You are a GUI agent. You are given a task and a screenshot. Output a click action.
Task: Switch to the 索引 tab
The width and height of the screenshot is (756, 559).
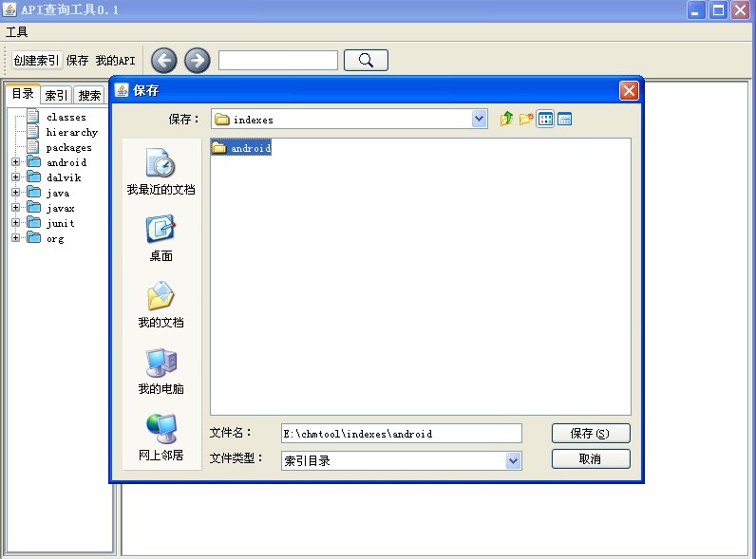click(x=56, y=96)
